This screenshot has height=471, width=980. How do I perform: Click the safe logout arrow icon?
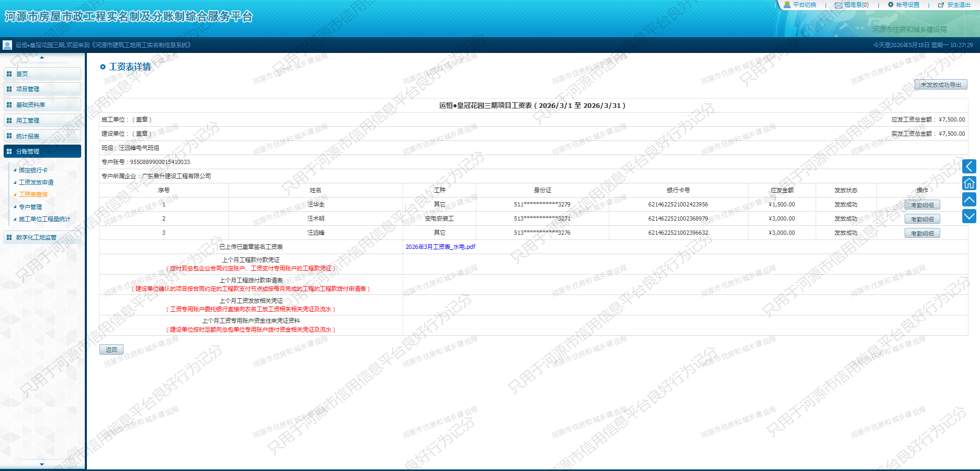pyautogui.click(x=941, y=5)
